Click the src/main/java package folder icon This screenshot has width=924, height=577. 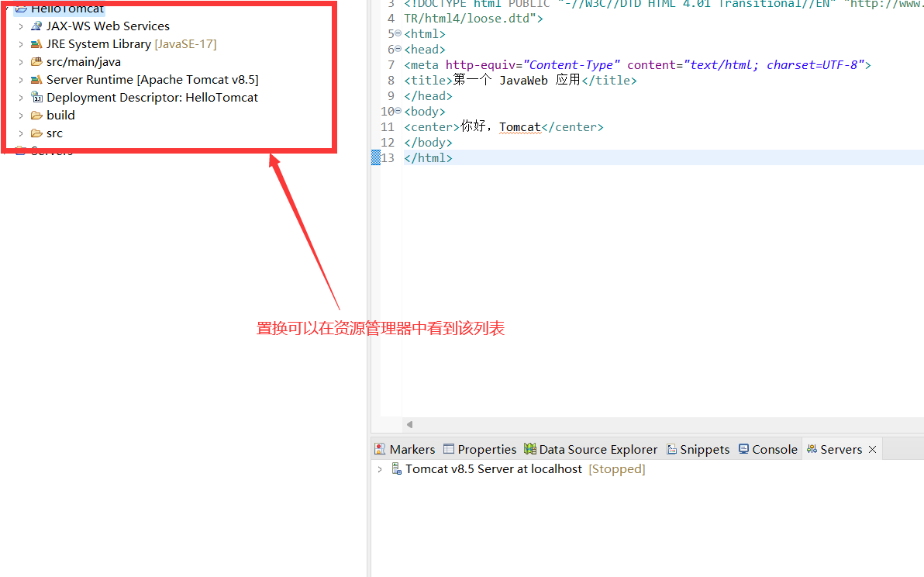[36, 61]
